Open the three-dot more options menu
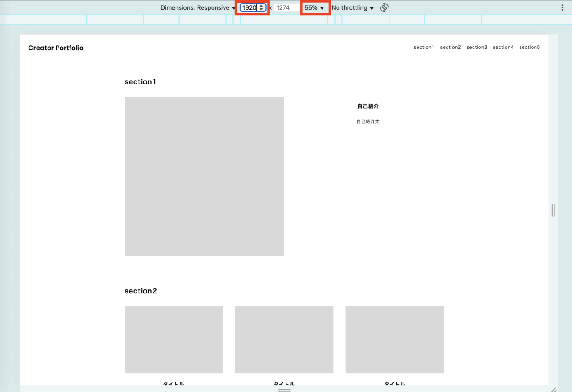 click(562, 7)
